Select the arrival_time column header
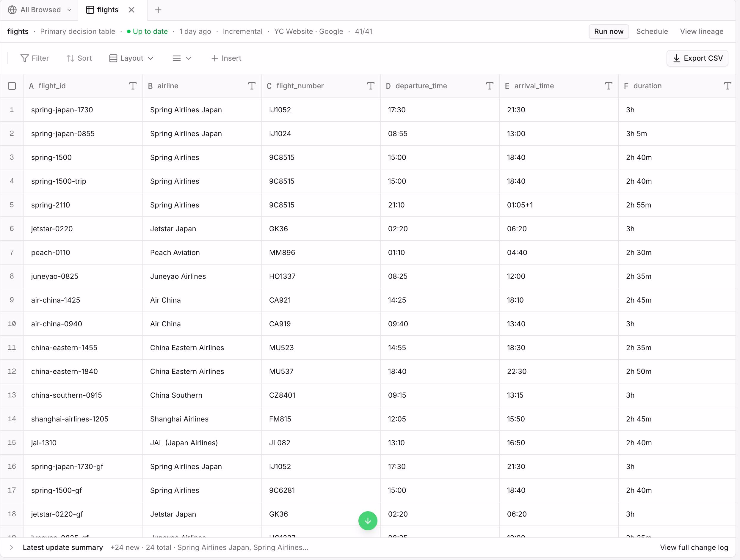Screen dimensions: 740x560 tap(559, 86)
